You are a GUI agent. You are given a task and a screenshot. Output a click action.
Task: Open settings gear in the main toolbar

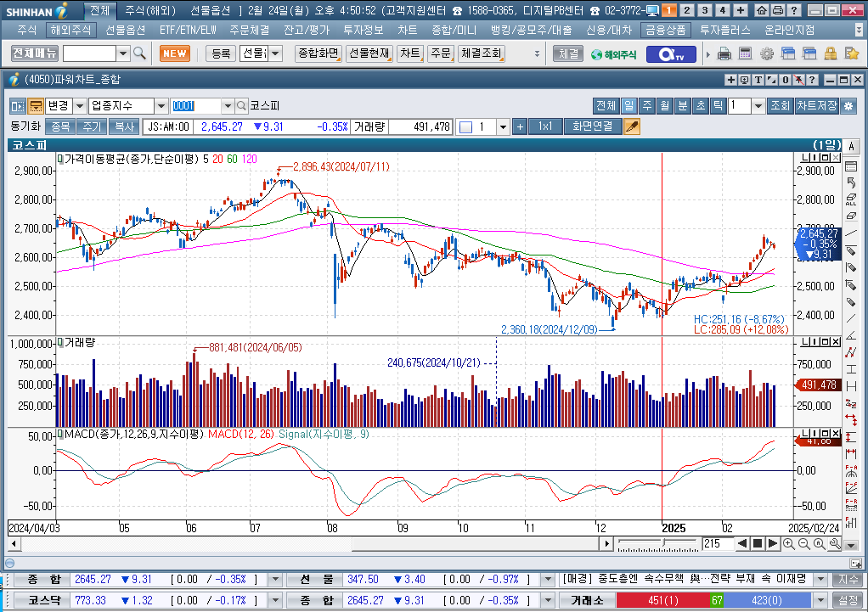pyautogui.click(x=767, y=53)
